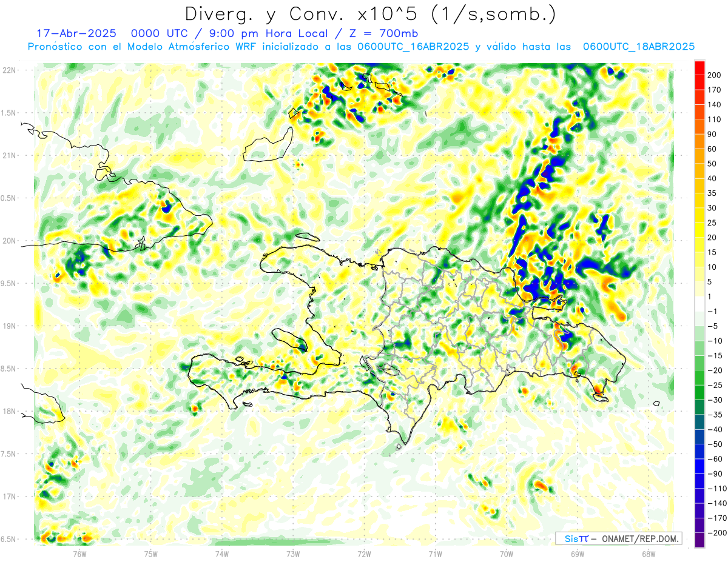Screen dimensions: 728x562
Task: Click the '0600UTC_18ABR2025' valid-until time
Action: [638, 47]
